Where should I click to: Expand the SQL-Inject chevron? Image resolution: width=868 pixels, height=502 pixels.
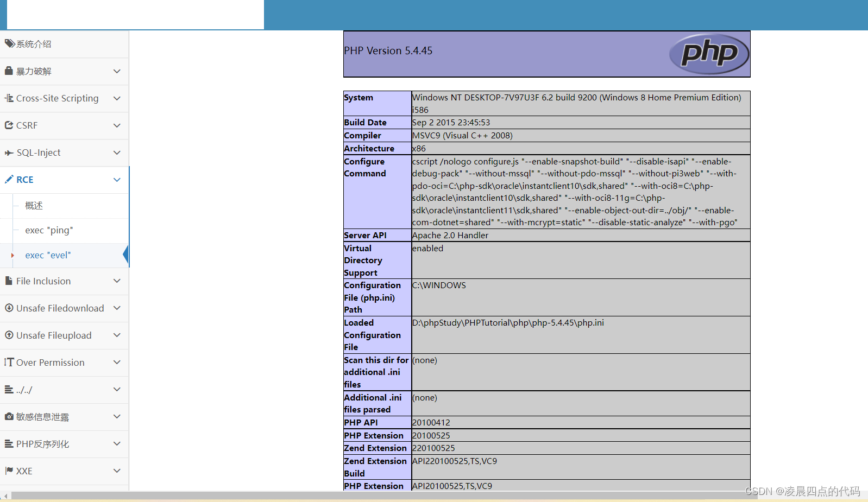[117, 152]
